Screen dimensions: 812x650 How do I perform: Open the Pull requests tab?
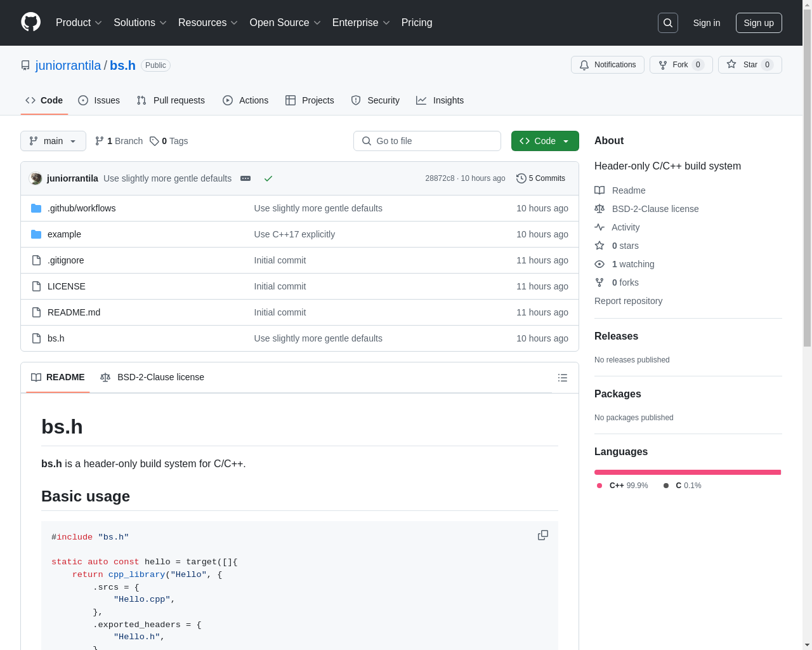click(x=171, y=100)
